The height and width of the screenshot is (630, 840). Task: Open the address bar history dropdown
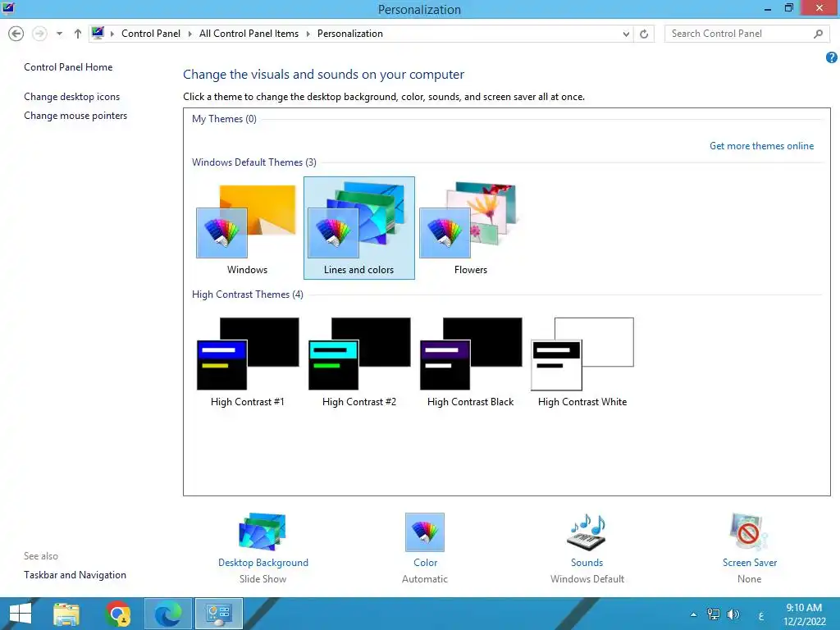(x=626, y=34)
